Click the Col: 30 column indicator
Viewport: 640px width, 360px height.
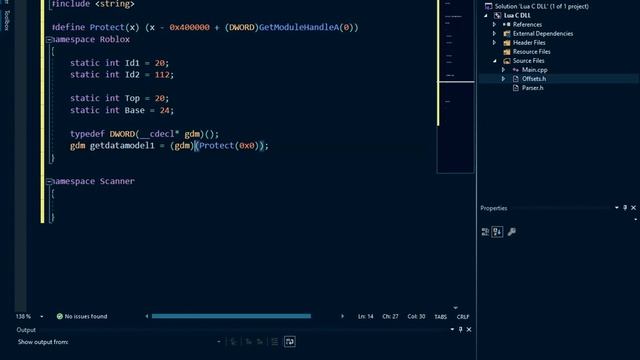416,316
